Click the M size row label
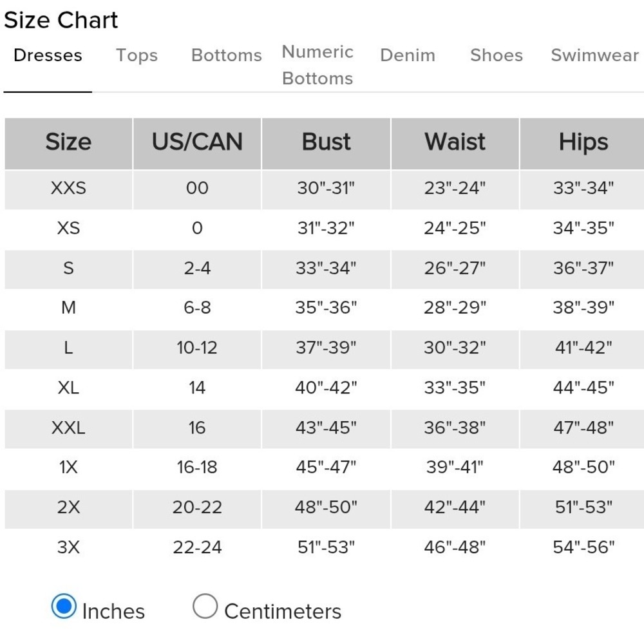The height and width of the screenshot is (644, 644). tap(69, 308)
